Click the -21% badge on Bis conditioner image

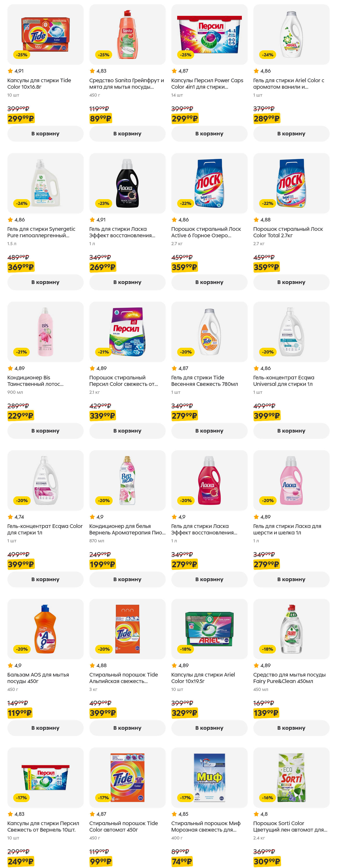pyautogui.click(x=22, y=352)
